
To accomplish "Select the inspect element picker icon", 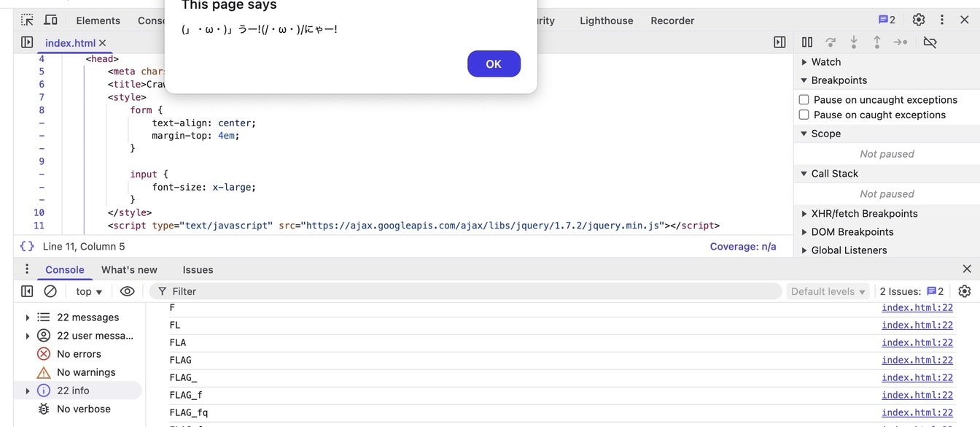I will pos(27,20).
